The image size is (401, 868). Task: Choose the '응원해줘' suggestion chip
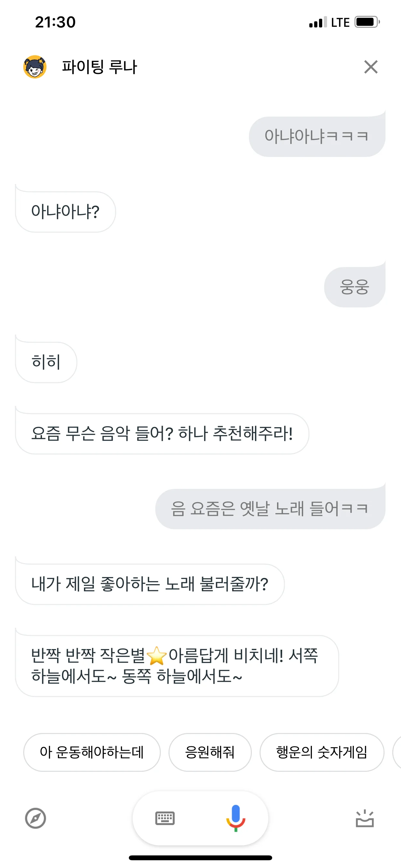[x=210, y=752]
